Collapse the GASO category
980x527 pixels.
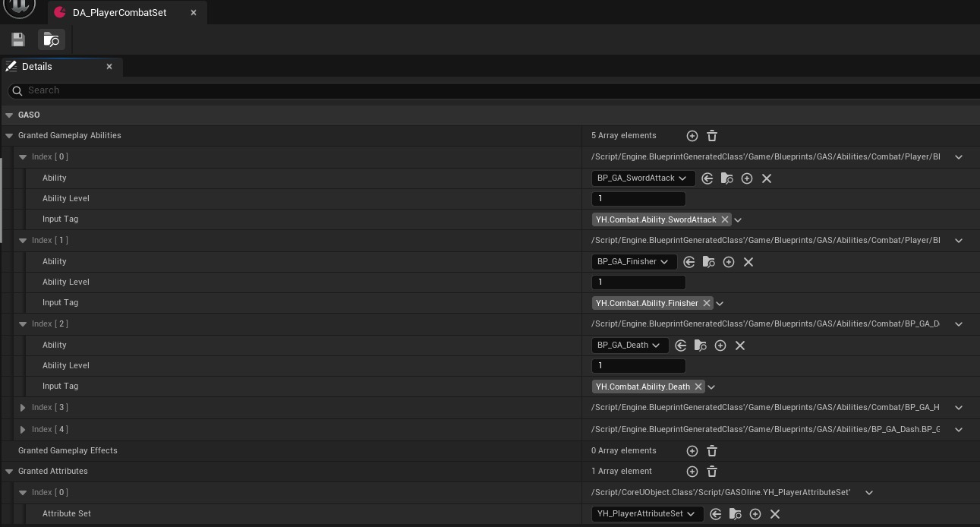click(9, 115)
